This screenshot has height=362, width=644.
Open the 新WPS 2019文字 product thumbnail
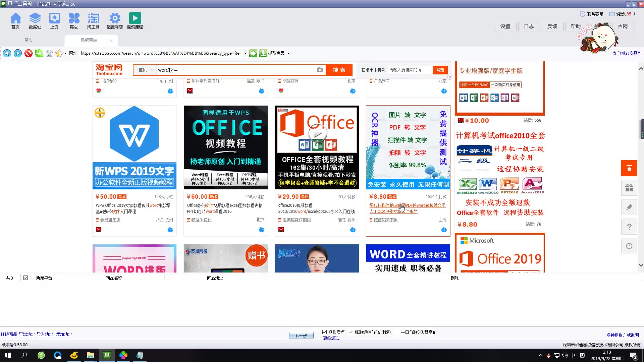(135, 147)
